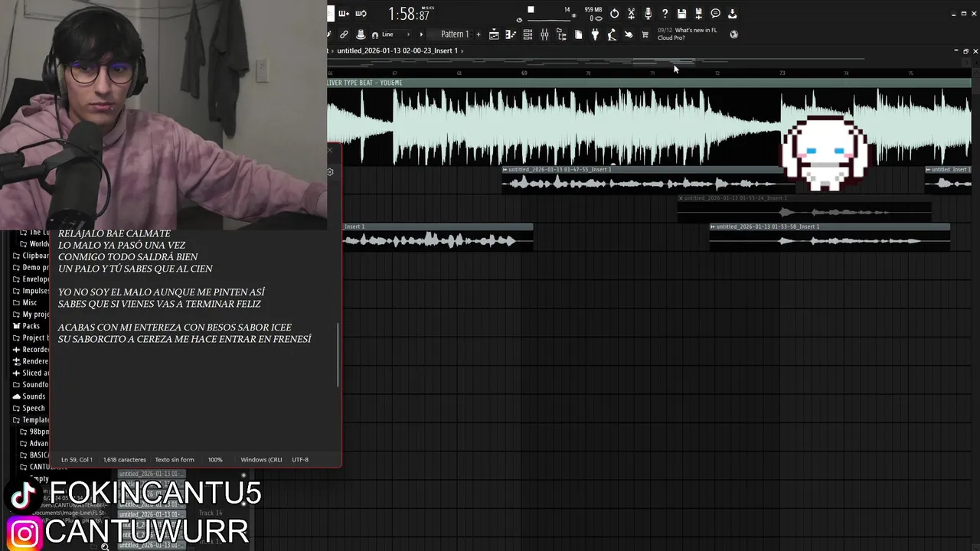Viewport: 980px width, 551px height.
Task: Expand the Impulses folder in browser
Action: (x=31, y=291)
